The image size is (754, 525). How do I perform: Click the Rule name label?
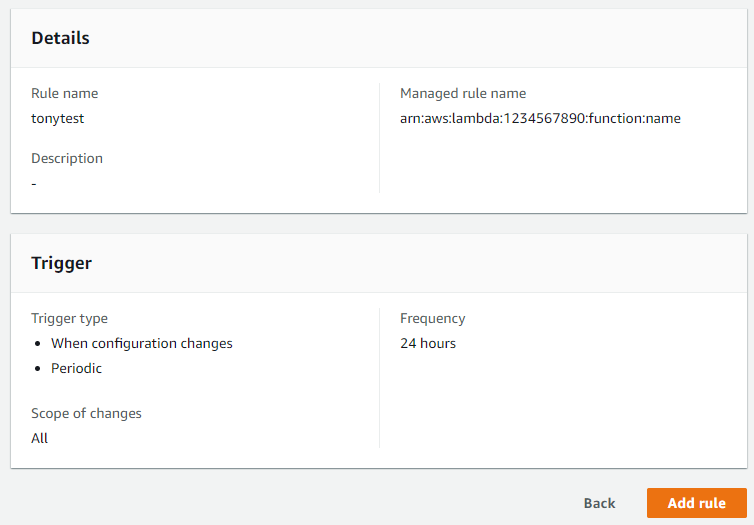tap(64, 93)
